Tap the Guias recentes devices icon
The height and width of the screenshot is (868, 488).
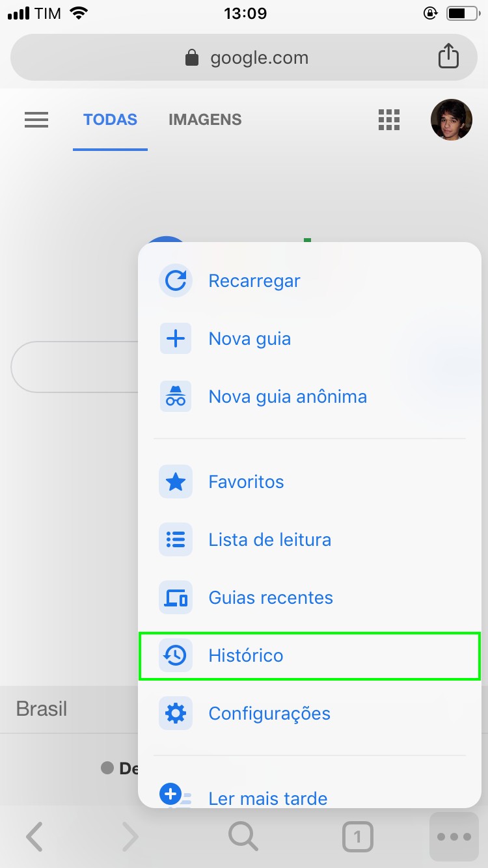point(176,598)
